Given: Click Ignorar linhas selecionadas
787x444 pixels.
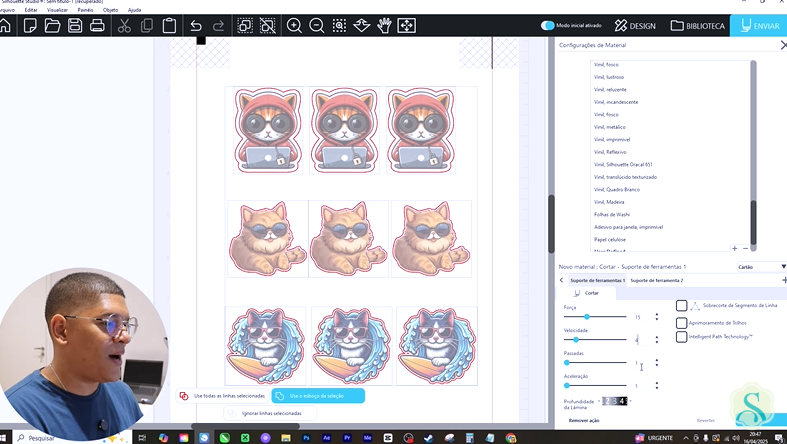Looking at the screenshot, I should coord(270,413).
